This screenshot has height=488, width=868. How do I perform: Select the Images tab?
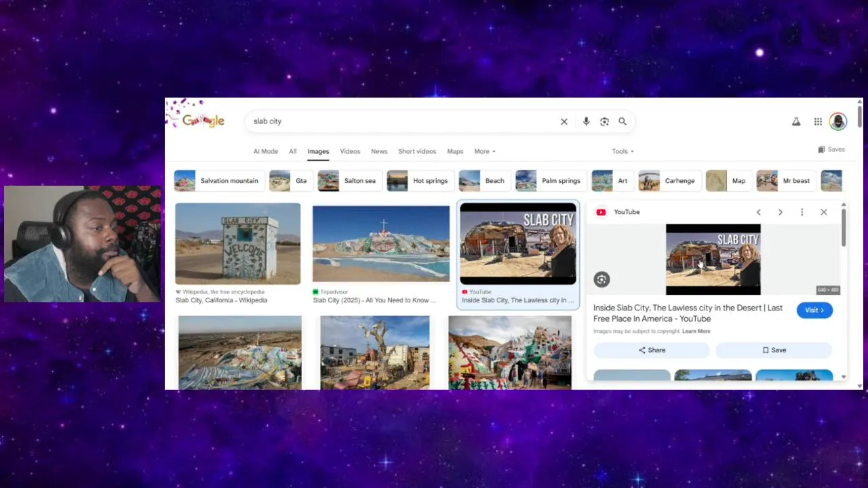[x=318, y=151]
